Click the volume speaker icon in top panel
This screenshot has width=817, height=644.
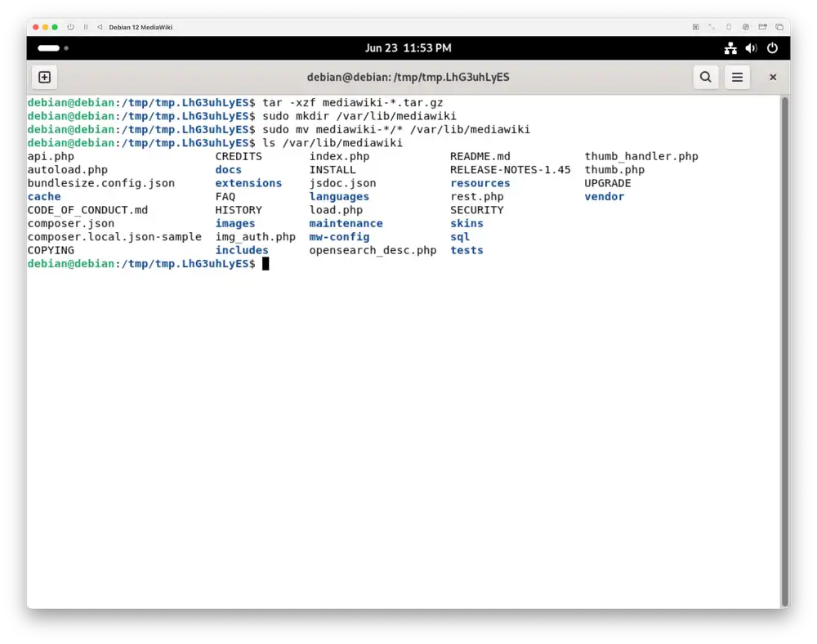(x=751, y=48)
